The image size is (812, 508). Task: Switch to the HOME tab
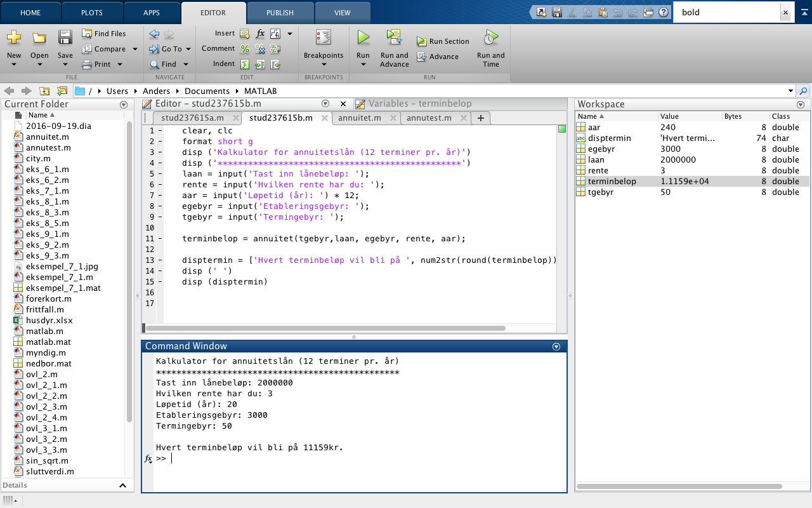(30, 12)
